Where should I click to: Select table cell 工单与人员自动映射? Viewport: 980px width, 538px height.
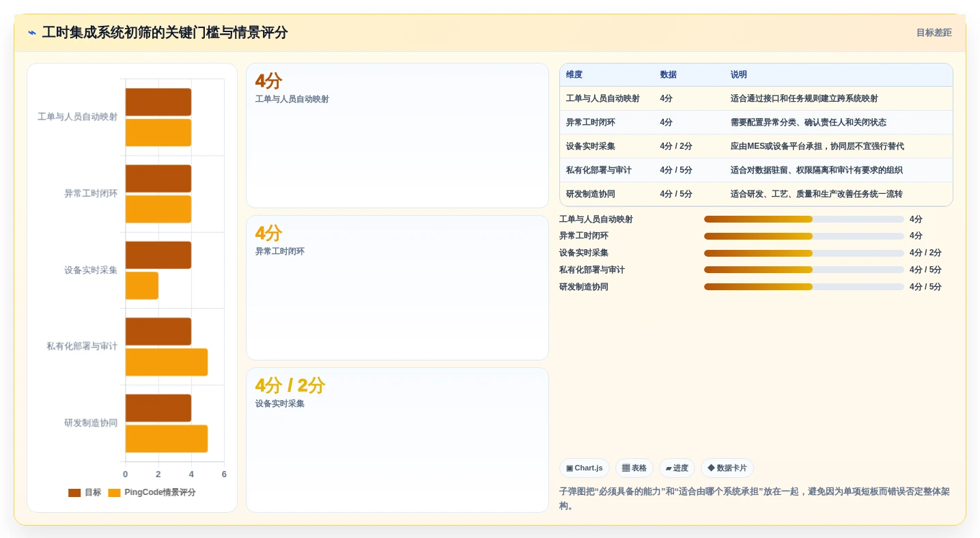click(603, 99)
